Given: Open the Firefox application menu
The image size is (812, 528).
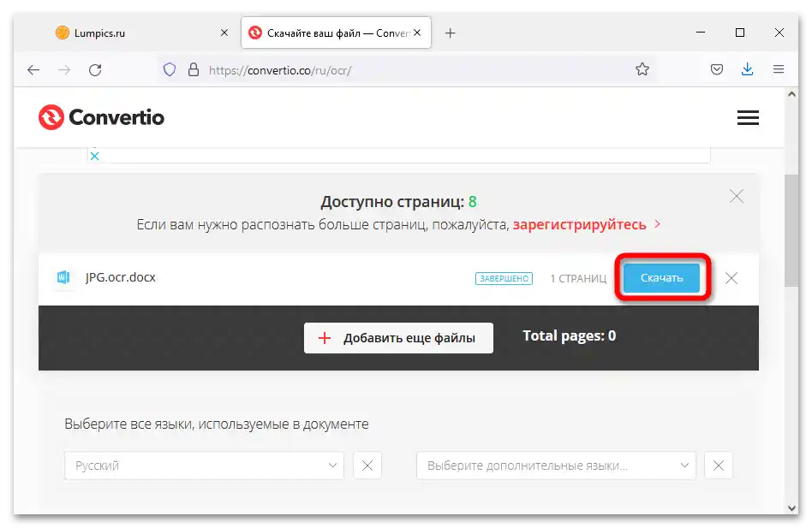Looking at the screenshot, I should pos(779,69).
